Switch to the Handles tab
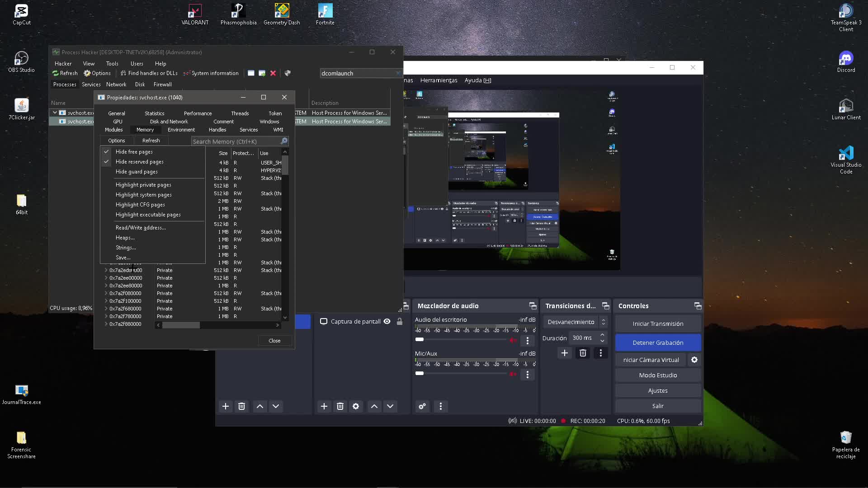The width and height of the screenshot is (868, 488). 217,130
